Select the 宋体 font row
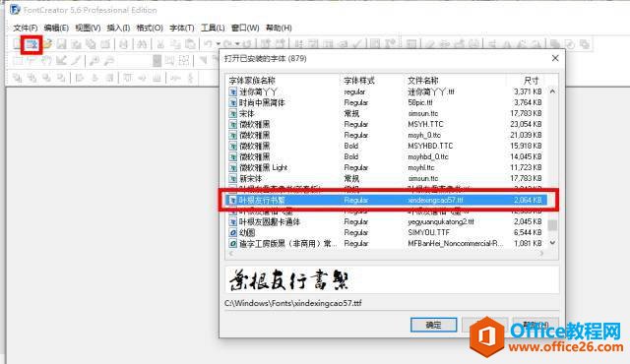This screenshot has height=364, width=630. (x=387, y=113)
